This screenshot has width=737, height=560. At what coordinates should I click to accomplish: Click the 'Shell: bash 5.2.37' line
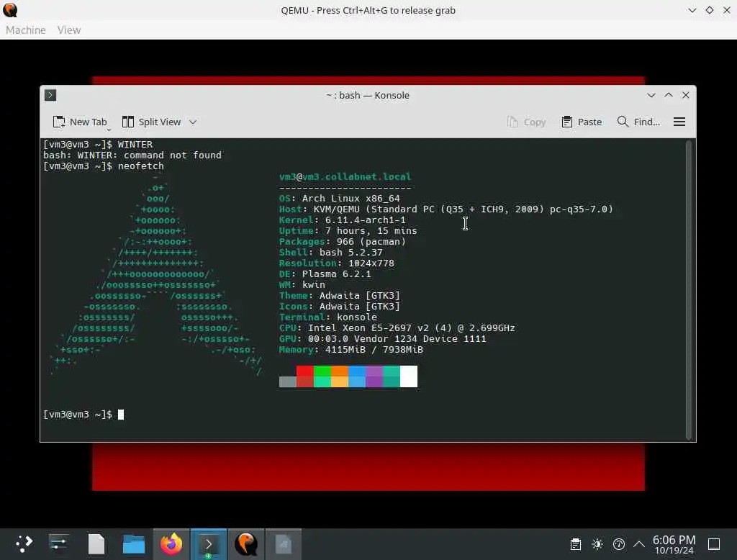tap(331, 253)
